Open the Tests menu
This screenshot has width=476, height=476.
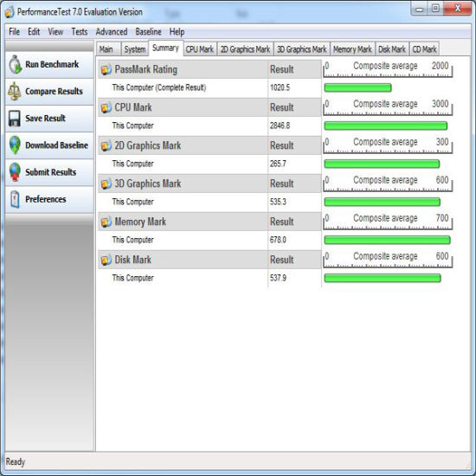(x=80, y=31)
